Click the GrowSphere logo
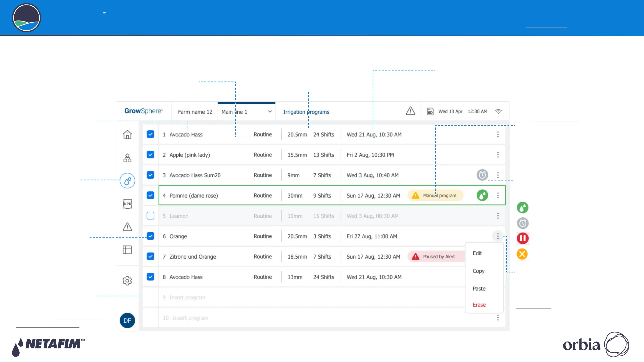 [144, 111]
